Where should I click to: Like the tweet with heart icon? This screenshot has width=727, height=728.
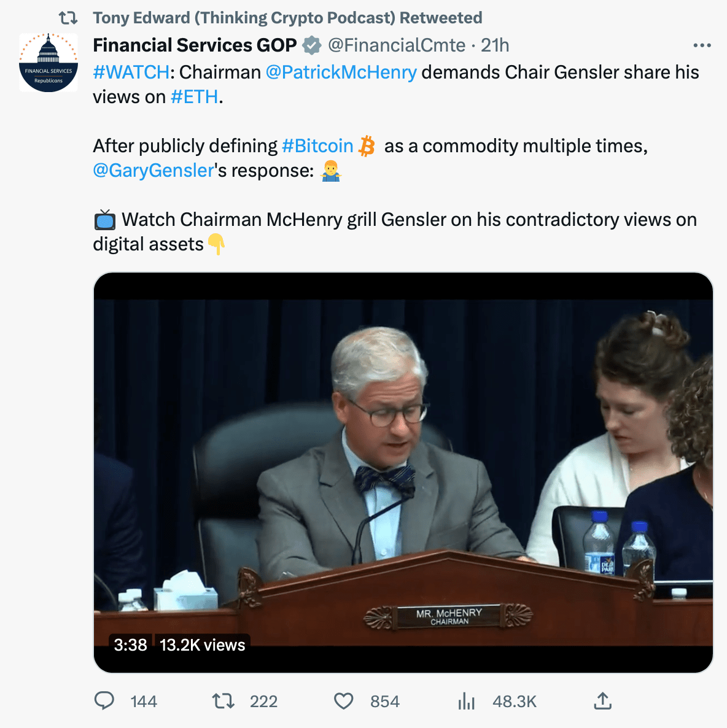coord(343,700)
